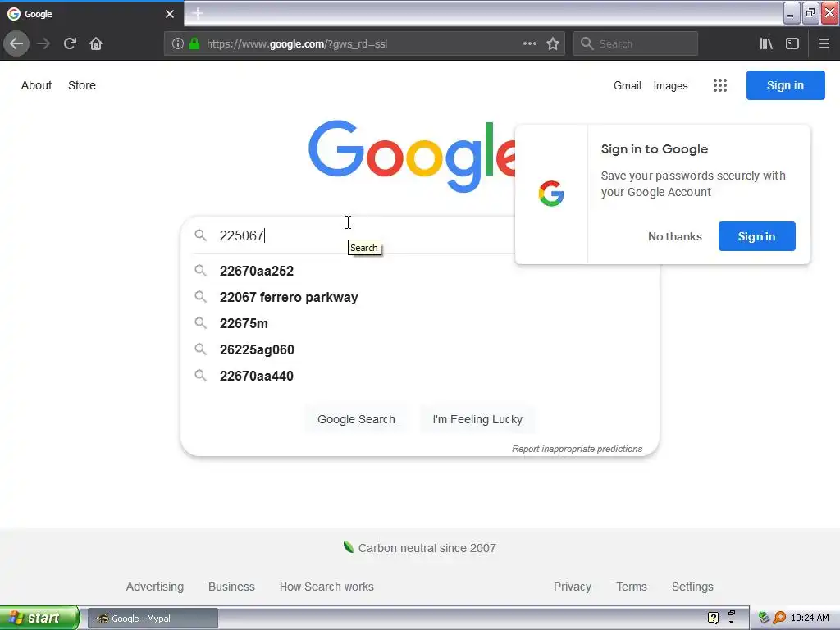Click the browser forward arrow

[x=44, y=44]
